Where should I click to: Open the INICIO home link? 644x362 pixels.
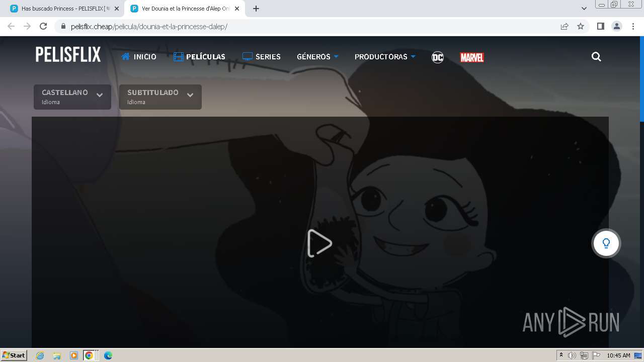coord(139,57)
